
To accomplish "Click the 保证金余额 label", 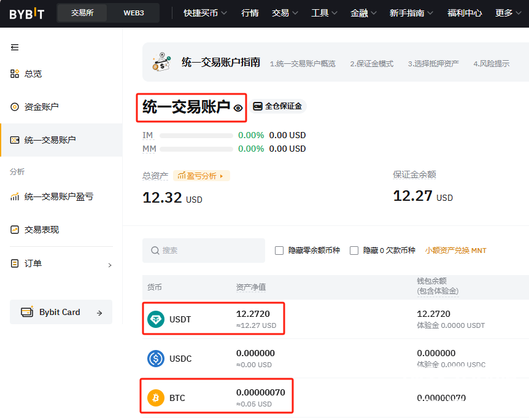I will tap(414, 174).
